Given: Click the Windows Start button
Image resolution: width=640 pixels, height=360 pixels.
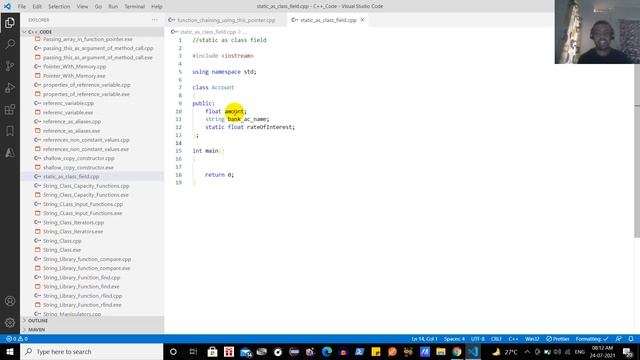Looking at the screenshot, I should 10,351.
